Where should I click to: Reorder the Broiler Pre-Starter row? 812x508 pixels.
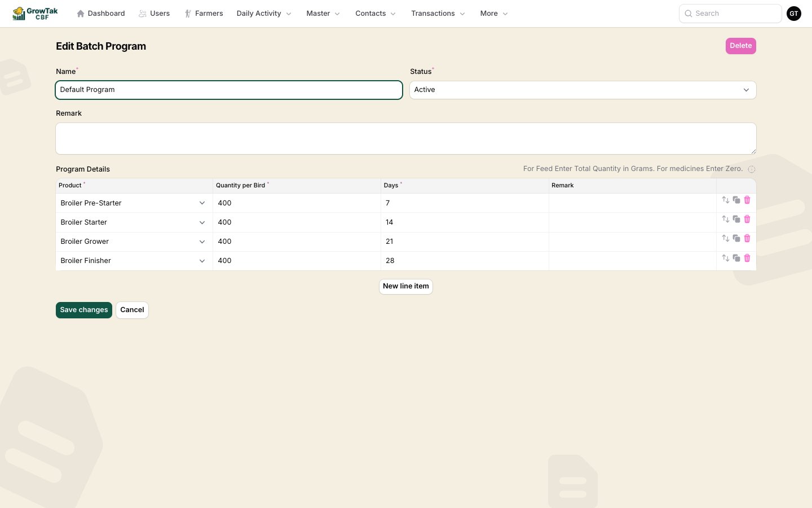pos(726,200)
